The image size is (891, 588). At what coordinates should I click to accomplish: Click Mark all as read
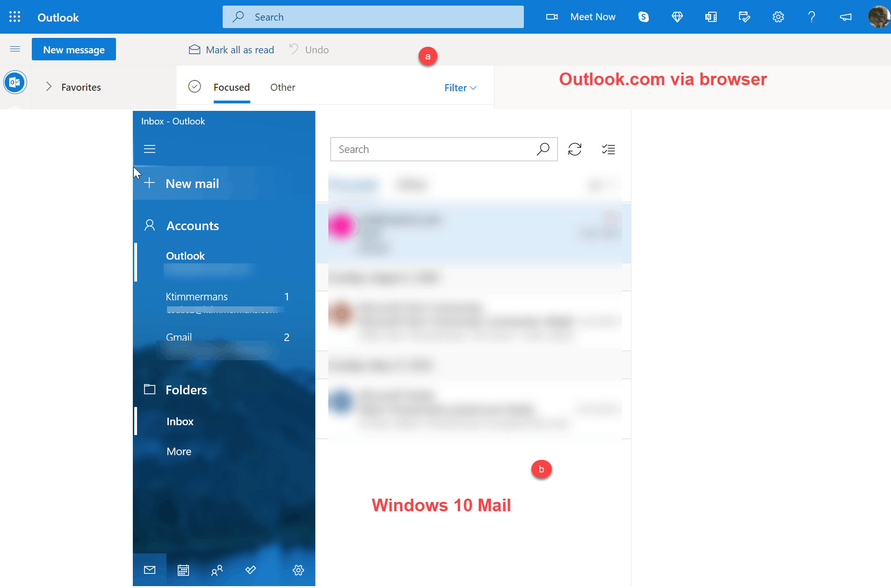tap(231, 50)
